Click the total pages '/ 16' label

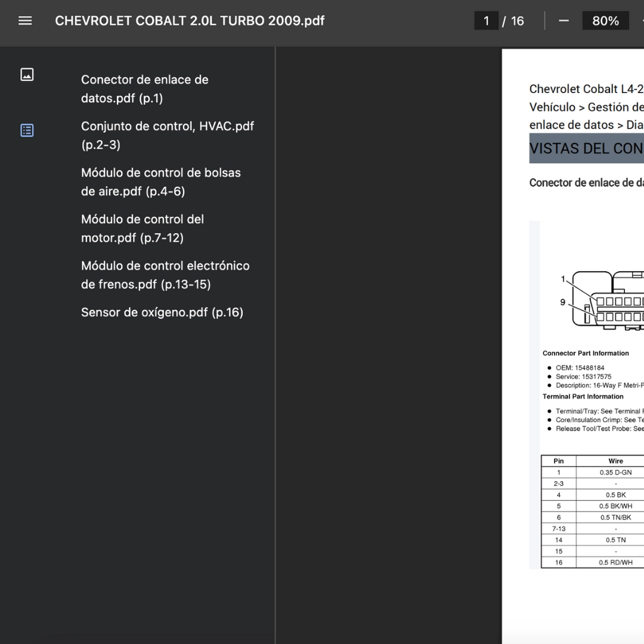pyautogui.click(x=513, y=20)
